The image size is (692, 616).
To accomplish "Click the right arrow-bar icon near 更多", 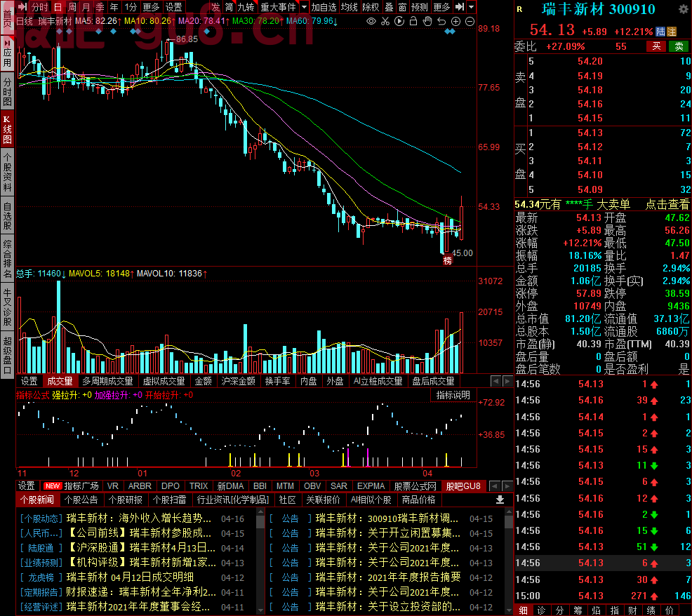I will coord(460,6).
